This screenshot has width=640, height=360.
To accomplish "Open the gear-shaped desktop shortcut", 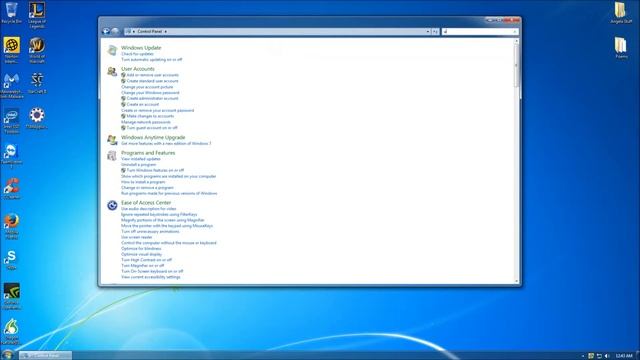I will click(37, 118).
